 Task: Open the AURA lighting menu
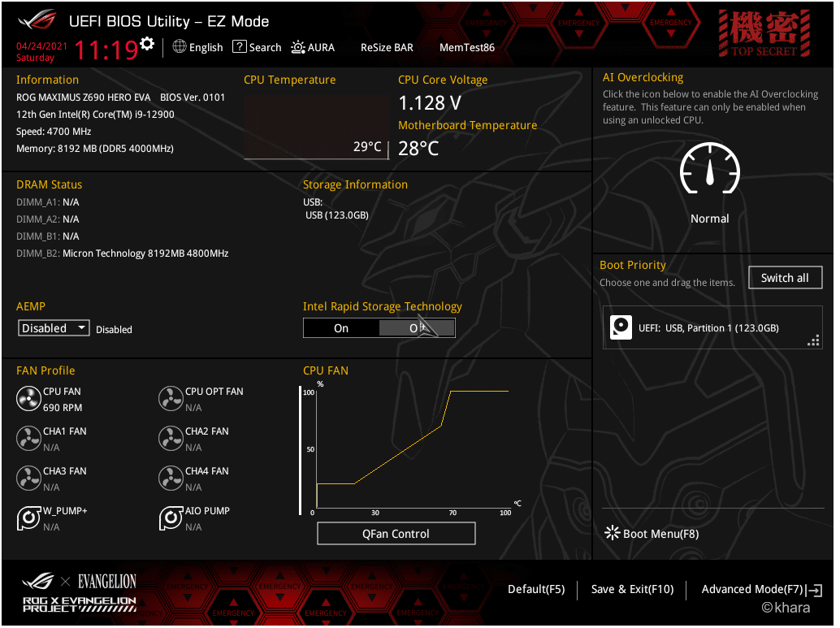[313, 47]
